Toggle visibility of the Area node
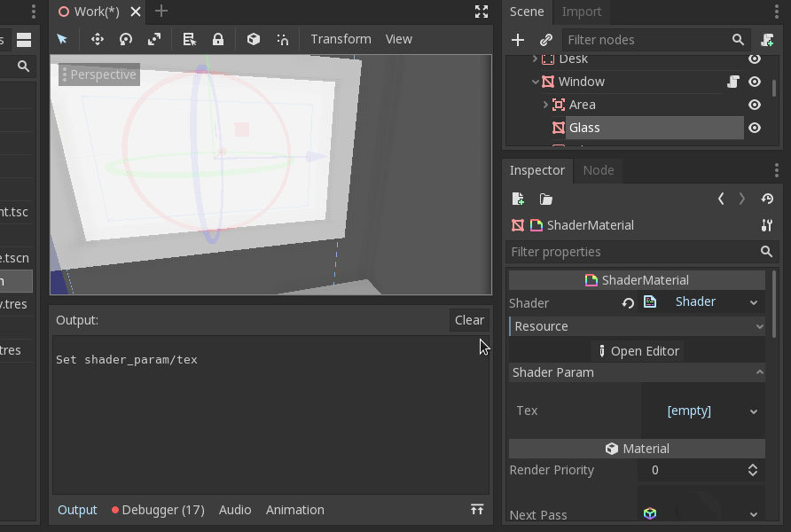Image resolution: width=791 pixels, height=532 pixels. pos(755,105)
